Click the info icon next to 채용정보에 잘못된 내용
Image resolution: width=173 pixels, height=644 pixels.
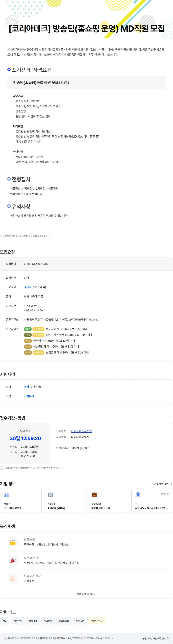pos(2,236)
